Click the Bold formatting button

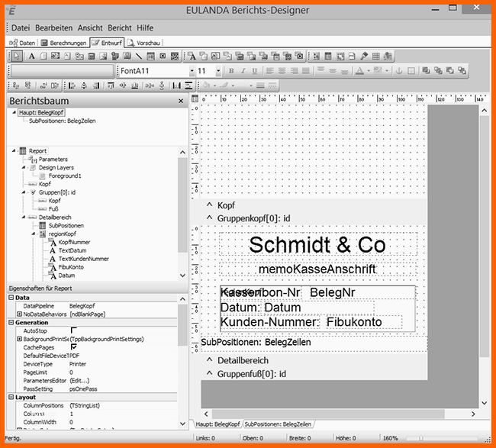pos(231,71)
